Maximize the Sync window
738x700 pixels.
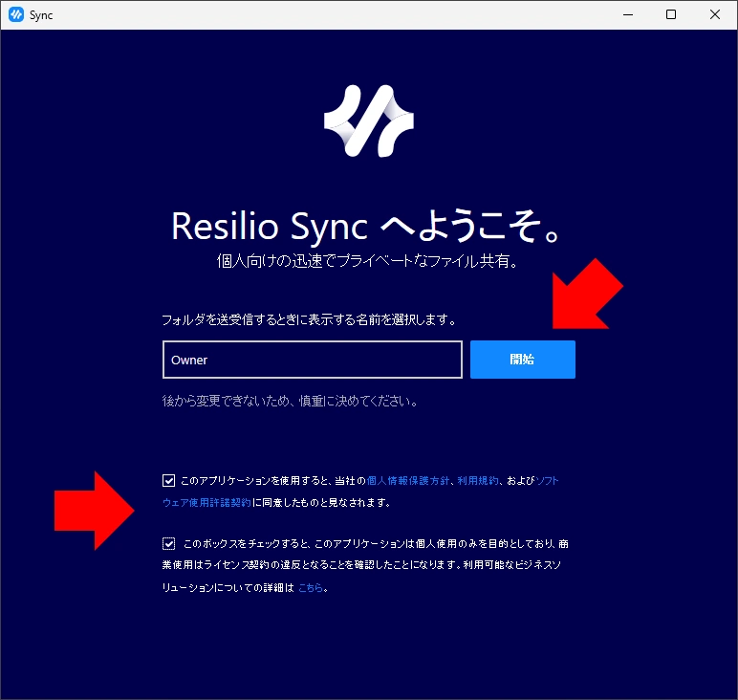671,14
